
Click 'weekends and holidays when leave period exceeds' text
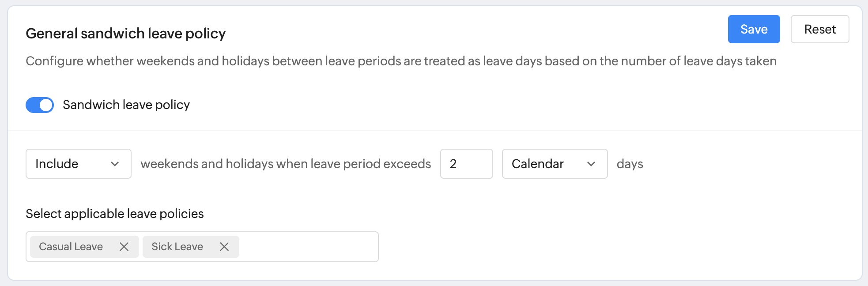coord(286,164)
